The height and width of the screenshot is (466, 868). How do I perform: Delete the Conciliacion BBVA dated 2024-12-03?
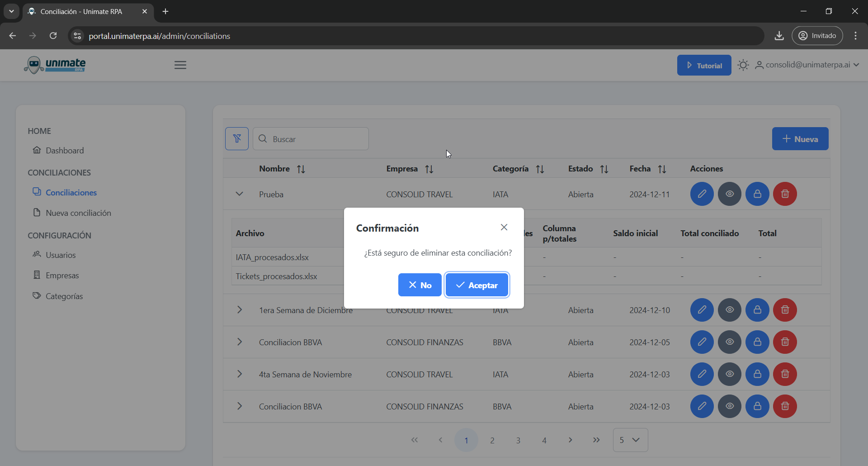click(785, 406)
